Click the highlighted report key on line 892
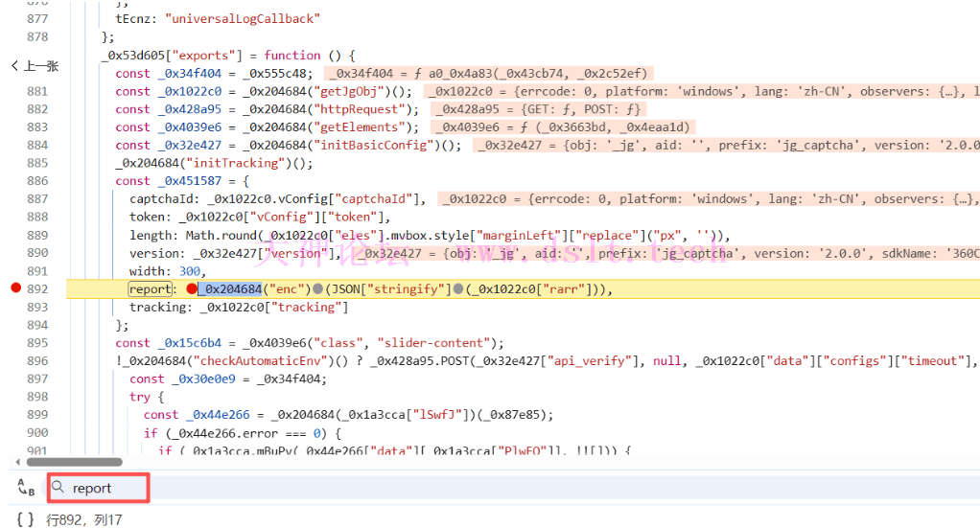Image resolution: width=980 pixels, height=528 pixels. 151,289
